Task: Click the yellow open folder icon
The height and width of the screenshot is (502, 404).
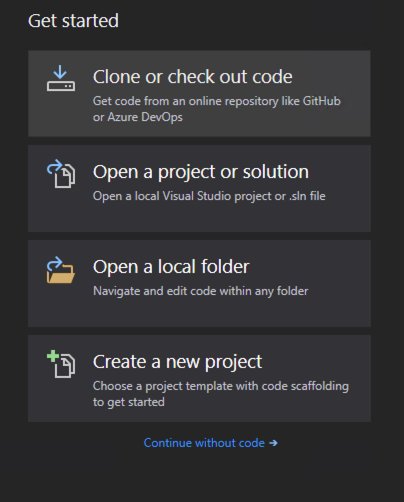Action: pos(61,270)
